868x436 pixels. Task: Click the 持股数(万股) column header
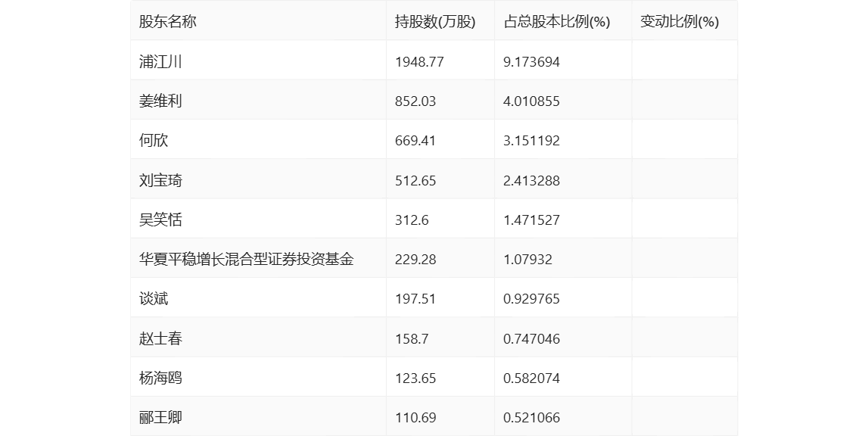pyautogui.click(x=435, y=22)
